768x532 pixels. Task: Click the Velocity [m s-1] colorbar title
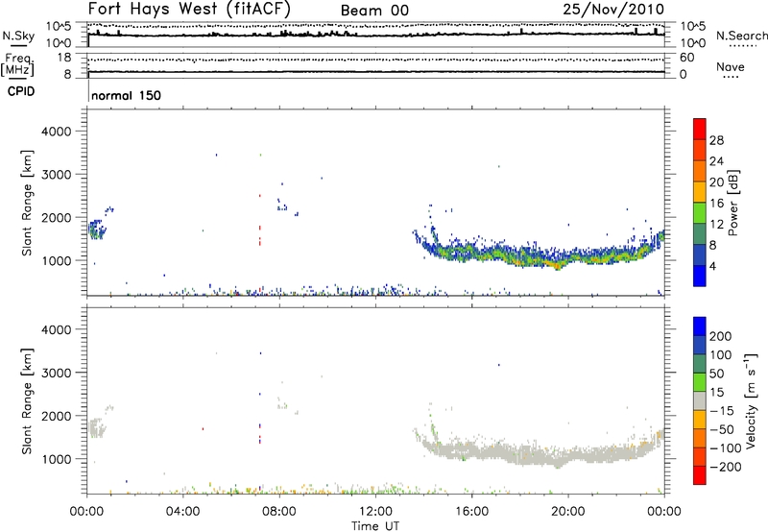(752, 400)
